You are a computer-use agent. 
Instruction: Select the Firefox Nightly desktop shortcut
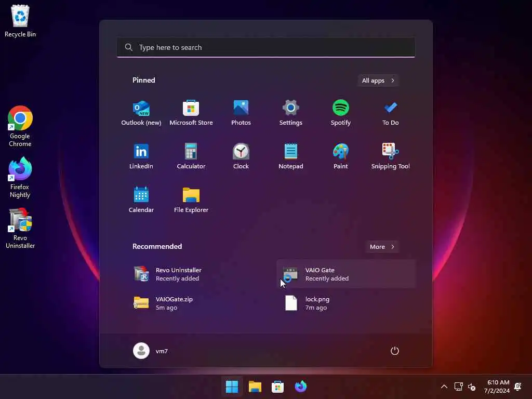(20, 178)
